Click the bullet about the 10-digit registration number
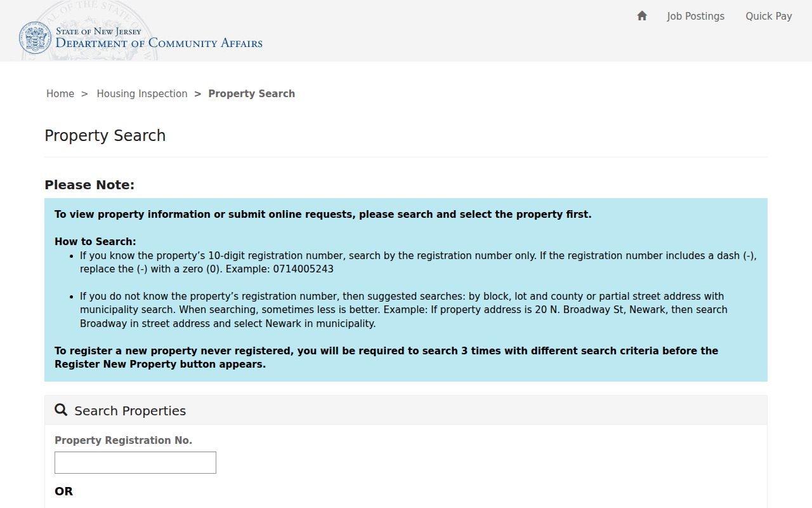This screenshot has height=508, width=812. pos(418,262)
